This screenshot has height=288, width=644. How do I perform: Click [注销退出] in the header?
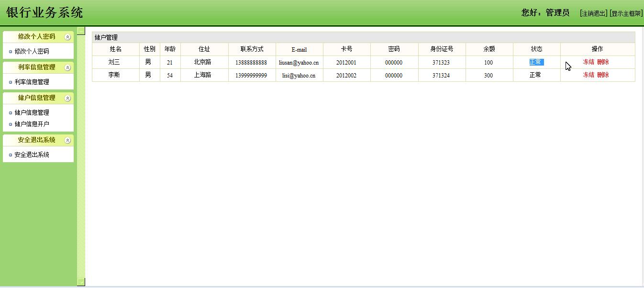point(593,13)
